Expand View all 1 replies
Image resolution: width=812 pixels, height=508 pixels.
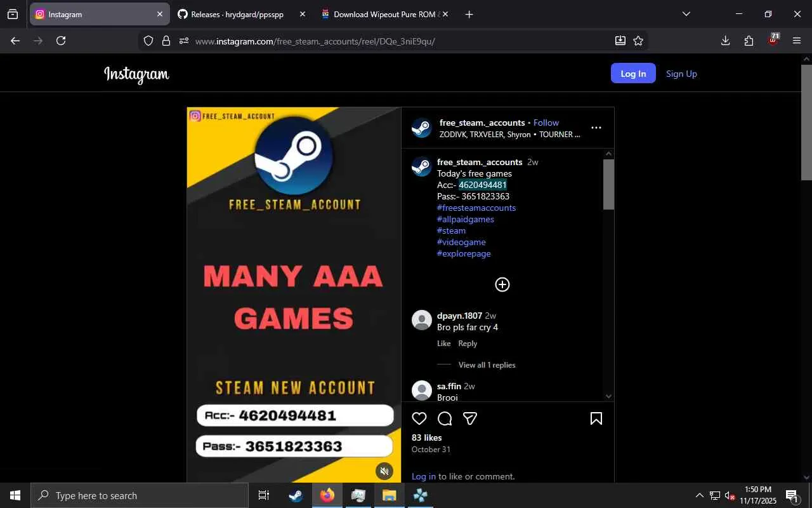(x=487, y=365)
